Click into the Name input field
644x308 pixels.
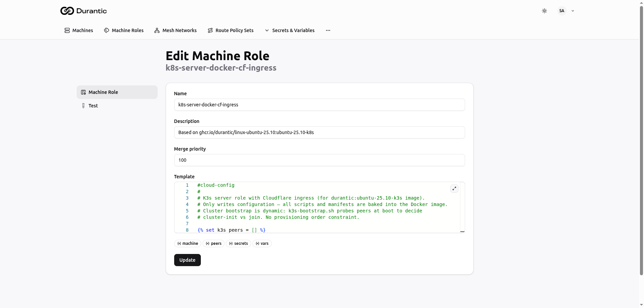pyautogui.click(x=319, y=105)
